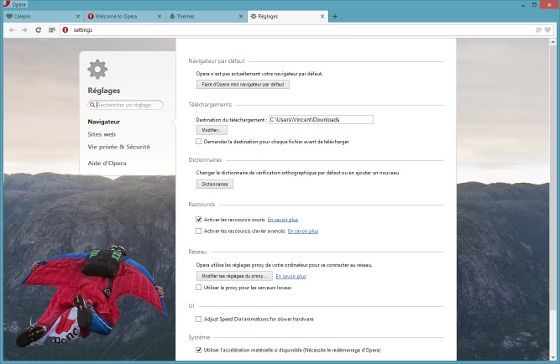Click Modifier les réglages du proxy
Image resolution: width=560 pixels, height=364 pixels.
coord(234,276)
